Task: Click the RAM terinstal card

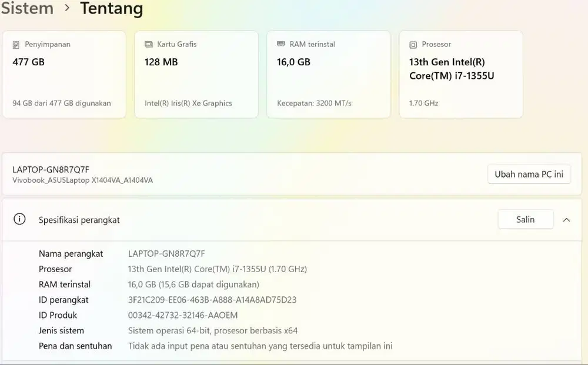Action: pos(328,74)
